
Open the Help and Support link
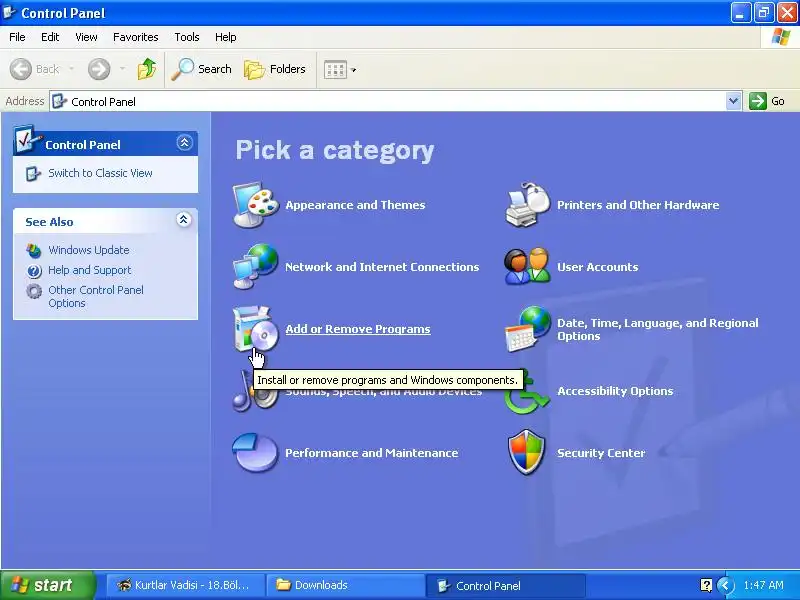click(90, 270)
